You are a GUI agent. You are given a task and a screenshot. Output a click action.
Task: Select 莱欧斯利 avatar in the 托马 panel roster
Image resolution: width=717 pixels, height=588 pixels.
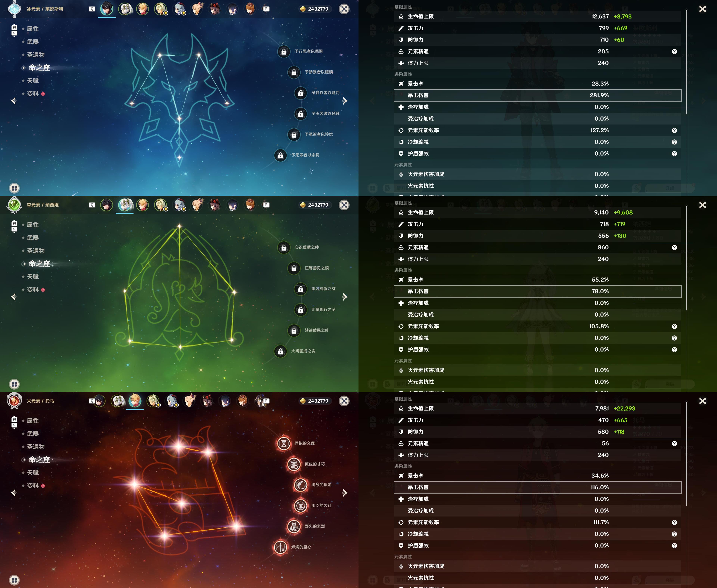[99, 401]
